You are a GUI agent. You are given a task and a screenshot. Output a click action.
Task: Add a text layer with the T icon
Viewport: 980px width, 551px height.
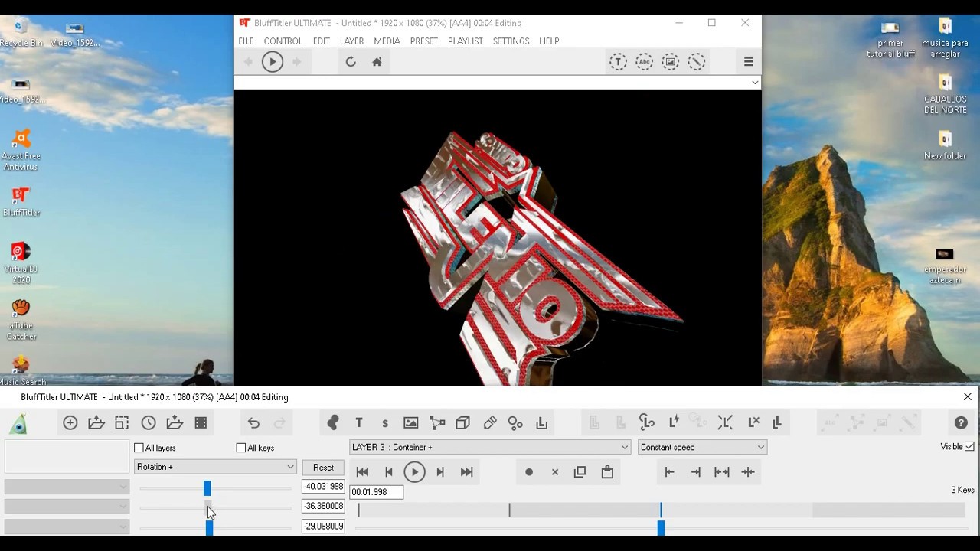(x=359, y=422)
